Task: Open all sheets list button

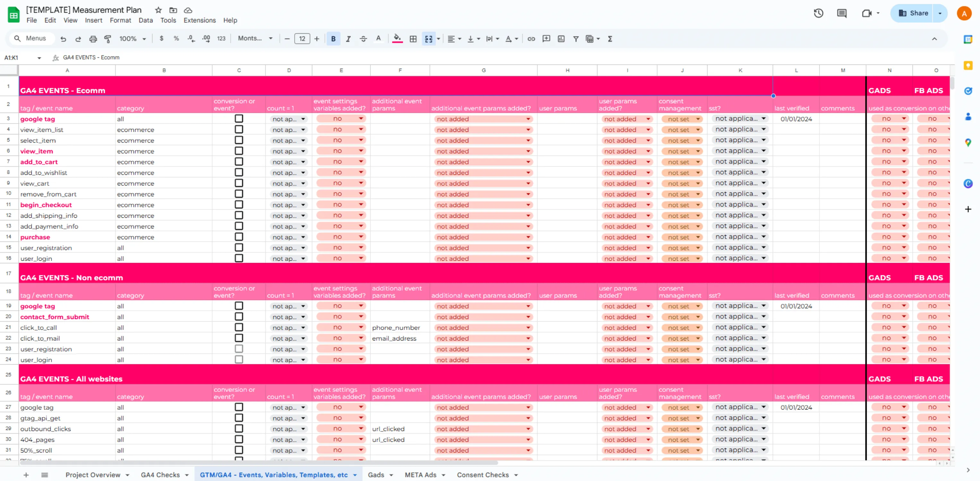Action: coord(45,475)
